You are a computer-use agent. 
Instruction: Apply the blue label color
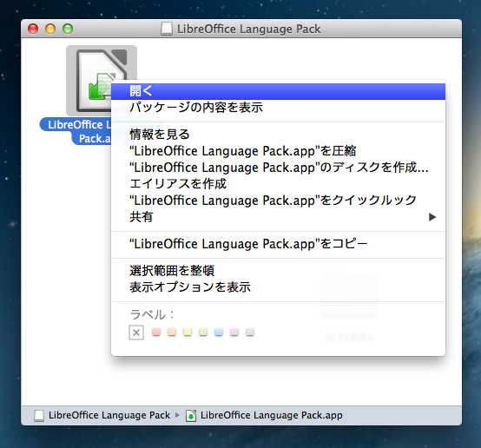tap(219, 333)
